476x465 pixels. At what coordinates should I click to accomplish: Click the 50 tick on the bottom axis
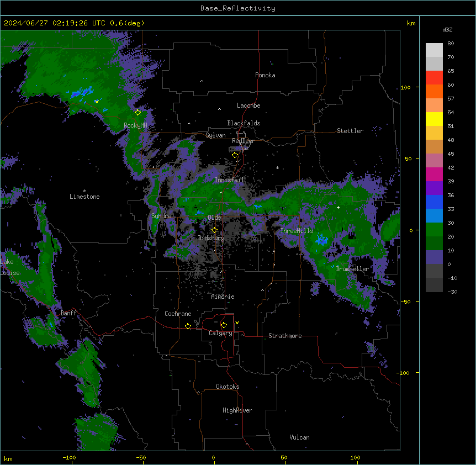pyautogui.click(x=284, y=457)
